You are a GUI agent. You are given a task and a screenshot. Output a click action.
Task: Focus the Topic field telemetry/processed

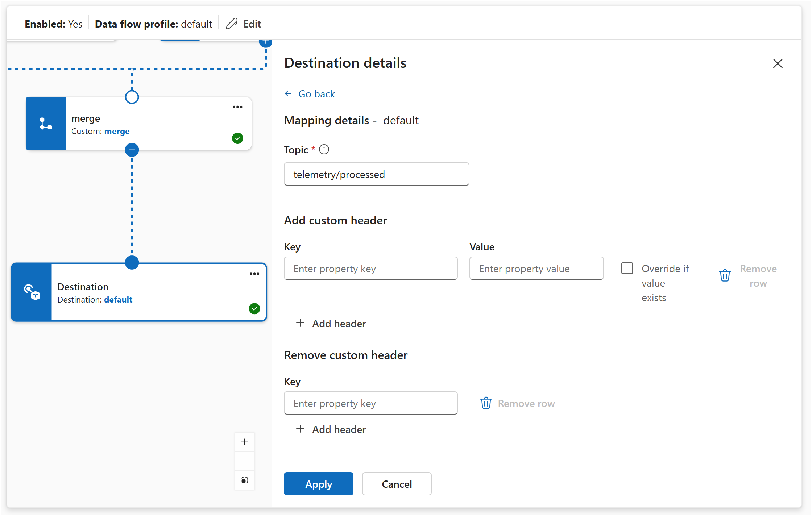tap(376, 174)
